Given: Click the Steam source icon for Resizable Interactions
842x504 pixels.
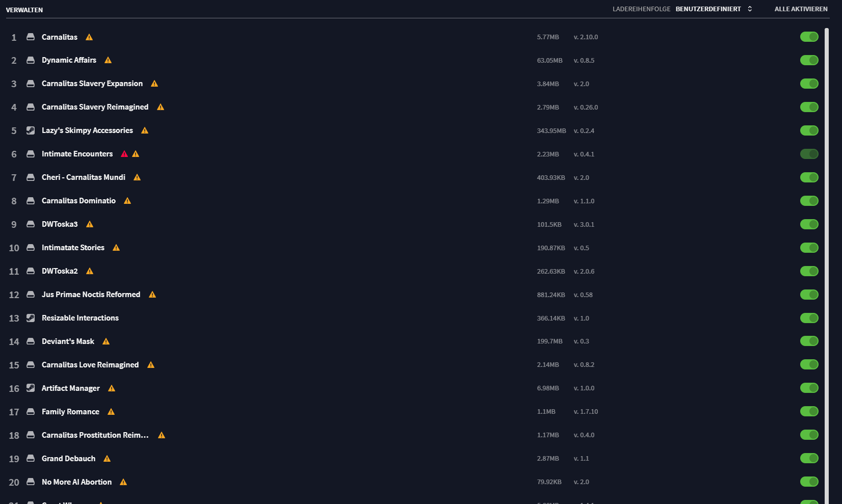Looking at the screenshot, I should 31,318.
